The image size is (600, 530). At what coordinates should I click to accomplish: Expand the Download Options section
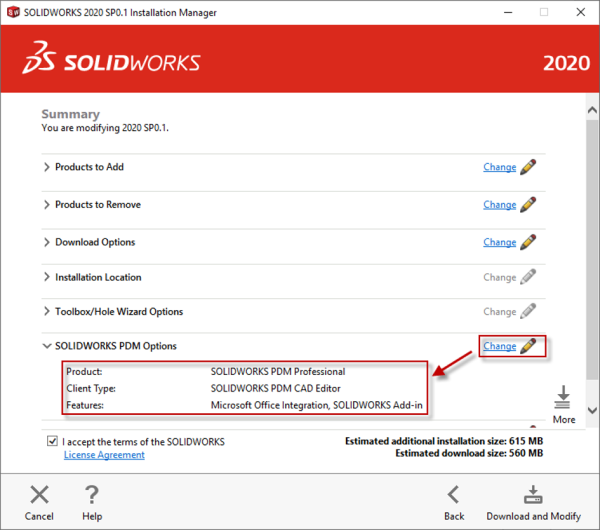click(47, 242)
